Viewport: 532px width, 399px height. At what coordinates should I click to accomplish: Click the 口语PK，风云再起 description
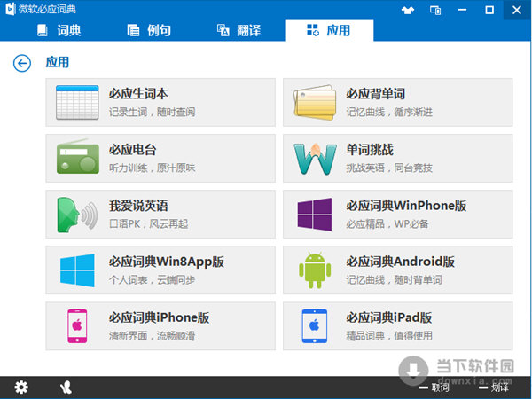[x=149, y=224]
